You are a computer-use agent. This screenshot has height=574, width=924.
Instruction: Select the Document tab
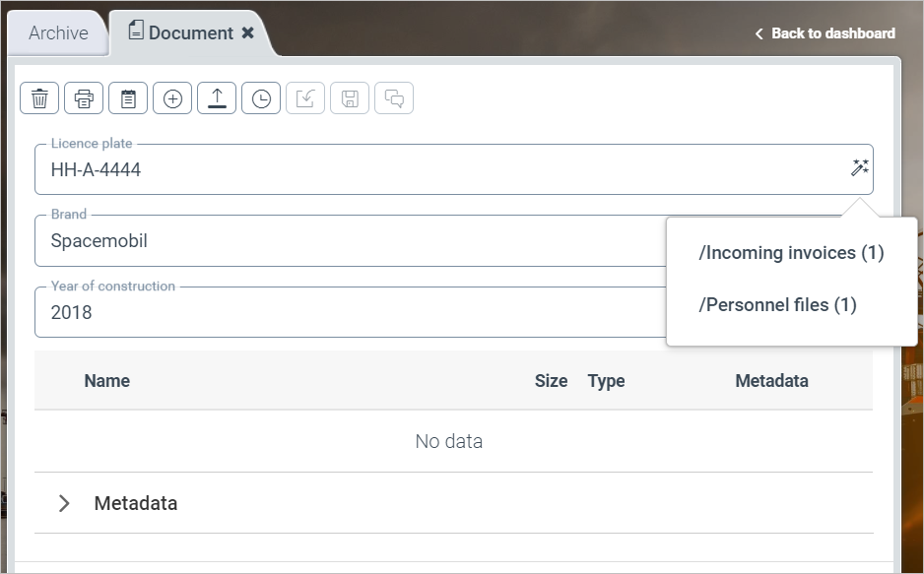click(x=180, y=33)
